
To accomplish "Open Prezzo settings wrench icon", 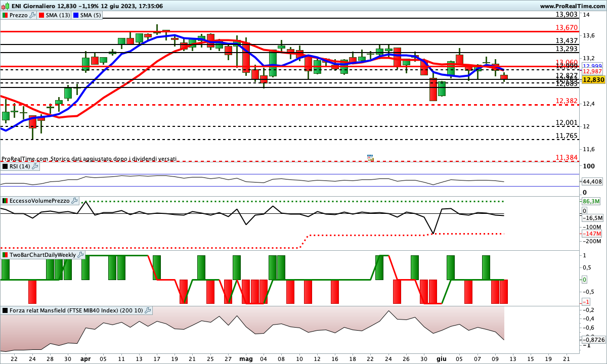I will point(33,15).
